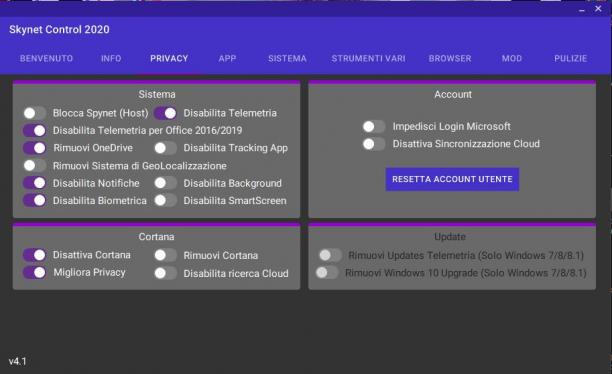The image size is (612, 374).
Task: Enable Disabilita Background toggle
Action: (x=165, y=183)
